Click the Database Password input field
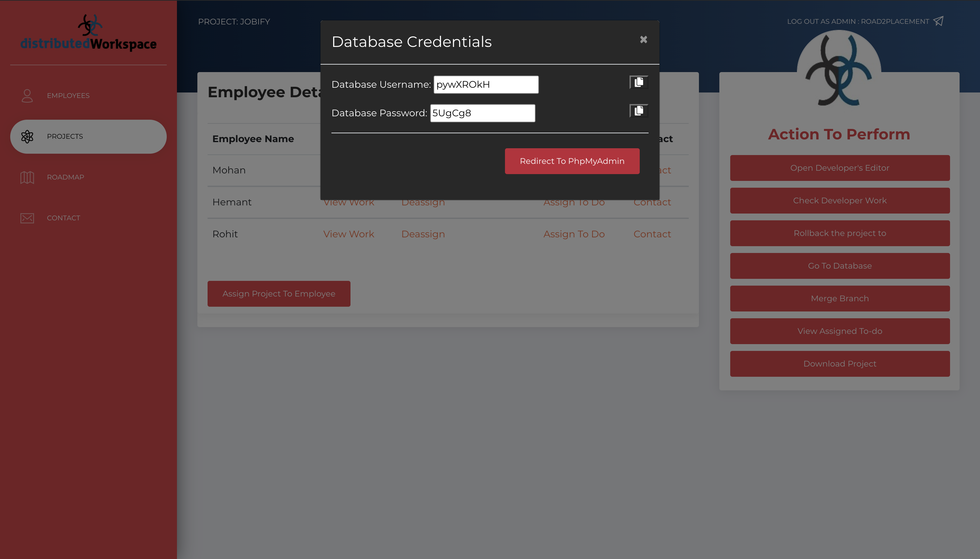 pyautogui.click(x=483, y=113)
